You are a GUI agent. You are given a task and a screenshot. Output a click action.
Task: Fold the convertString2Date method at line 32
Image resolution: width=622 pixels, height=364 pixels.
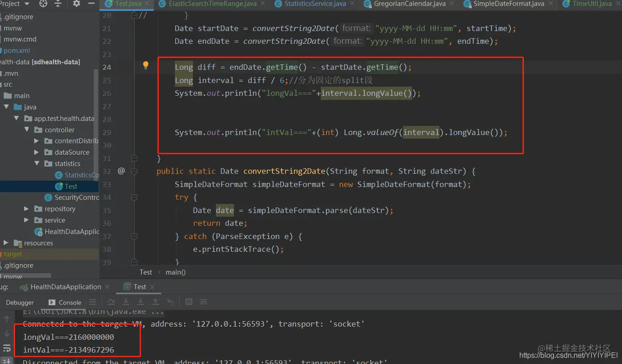(134, 171)
